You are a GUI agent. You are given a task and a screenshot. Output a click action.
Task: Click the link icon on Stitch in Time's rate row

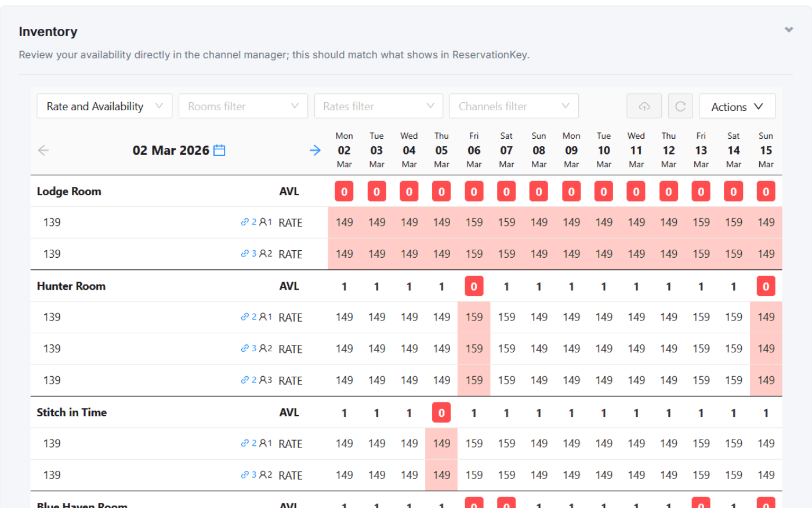tap(244, 443)
